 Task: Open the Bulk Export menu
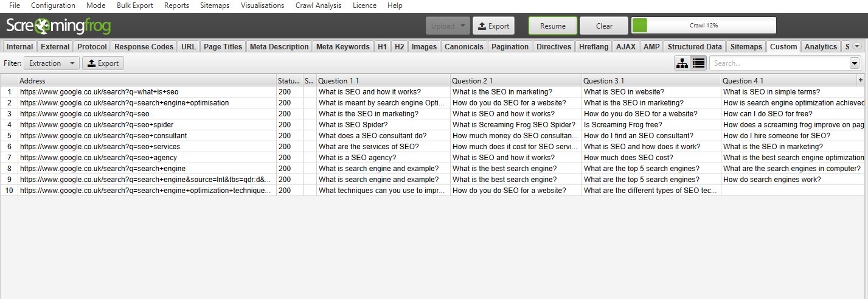click(134, 5)
